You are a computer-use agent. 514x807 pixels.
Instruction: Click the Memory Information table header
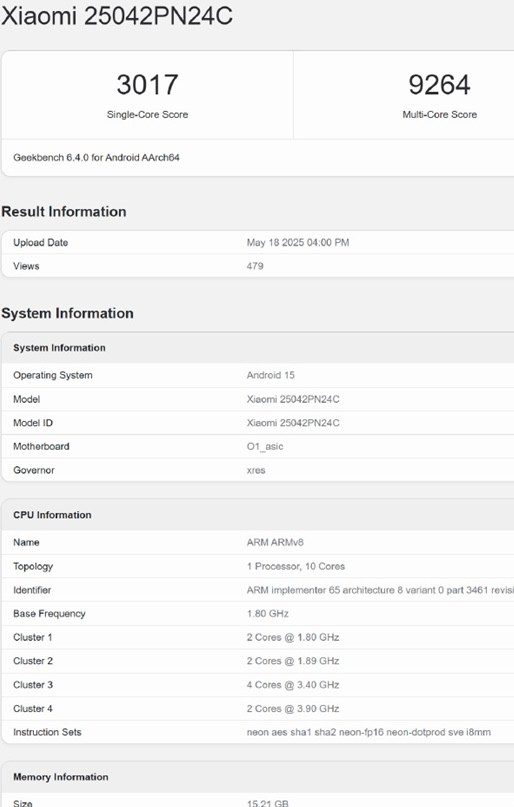[61, 777]
